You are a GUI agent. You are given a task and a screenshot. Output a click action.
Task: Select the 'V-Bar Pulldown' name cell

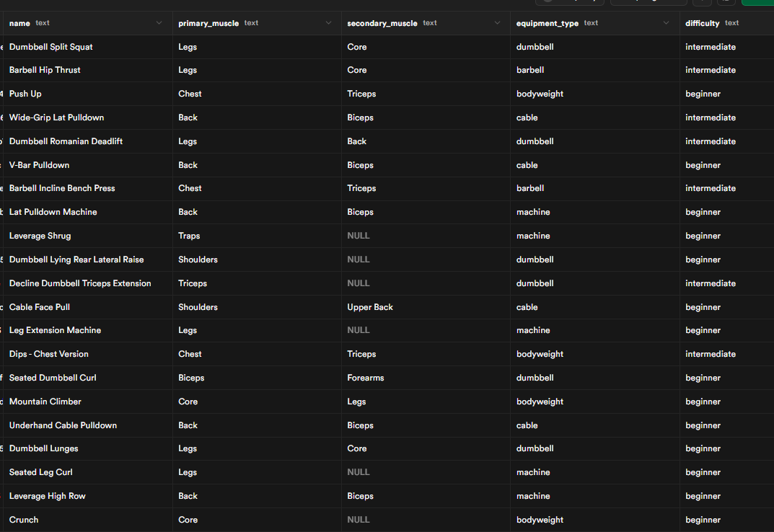tap(88, 165)
